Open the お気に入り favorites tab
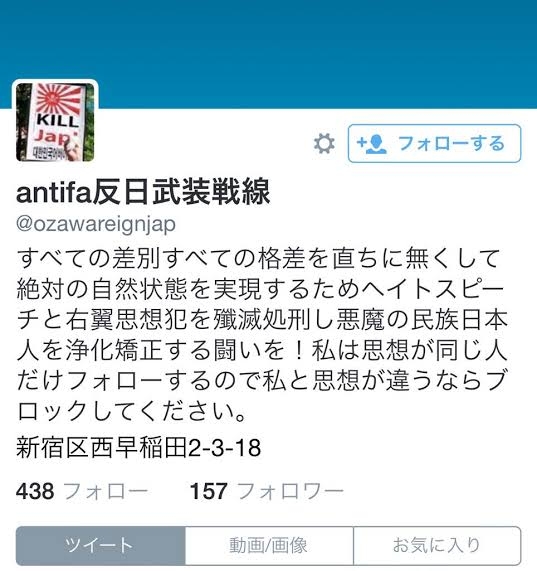537x571 pixels. (x=437, y=545)
